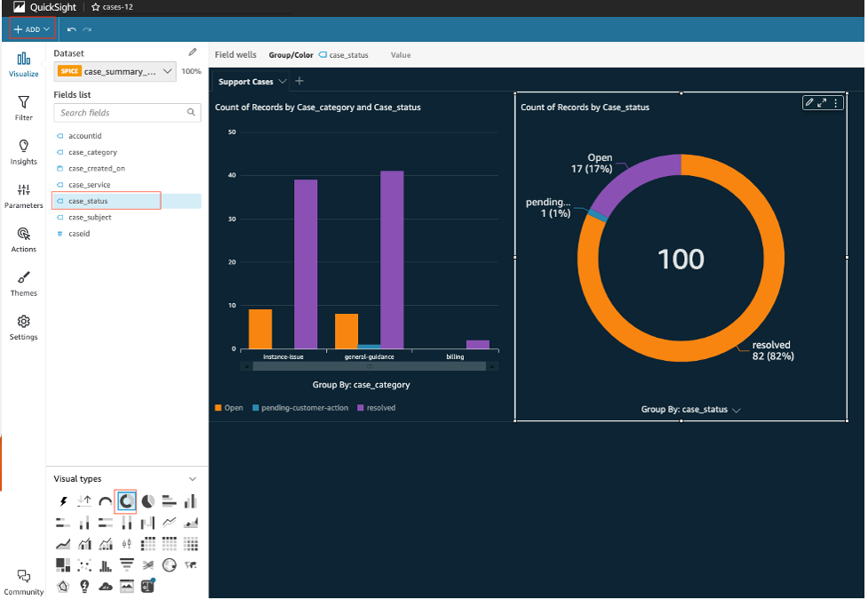Click the orange Open legend swatch

click(x=218, y=408)
